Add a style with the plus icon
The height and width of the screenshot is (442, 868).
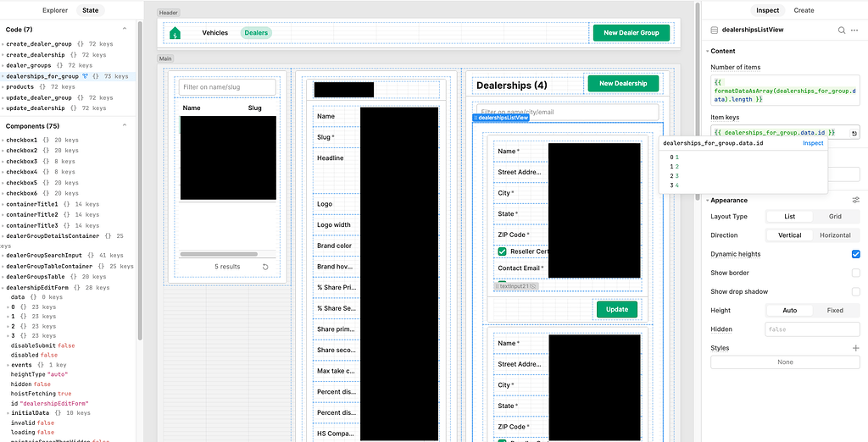[855, 348]
